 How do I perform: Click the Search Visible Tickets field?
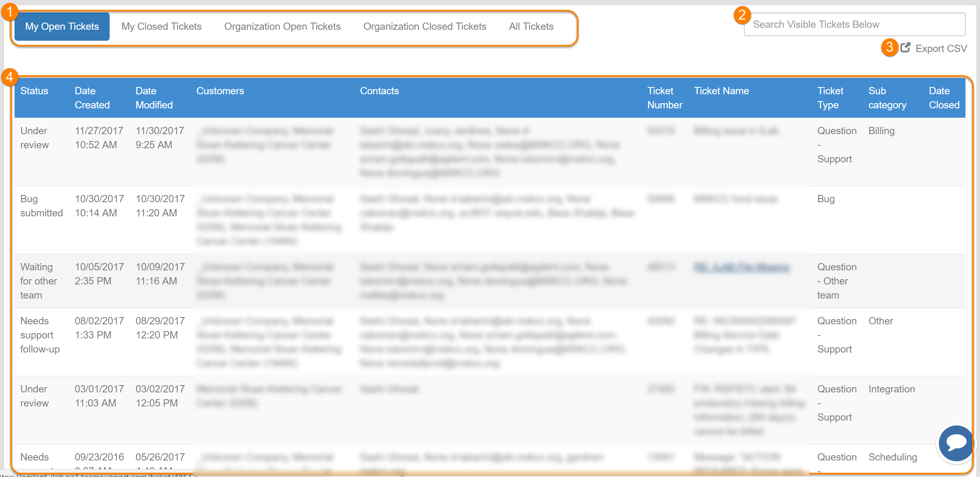coord(854,25)
